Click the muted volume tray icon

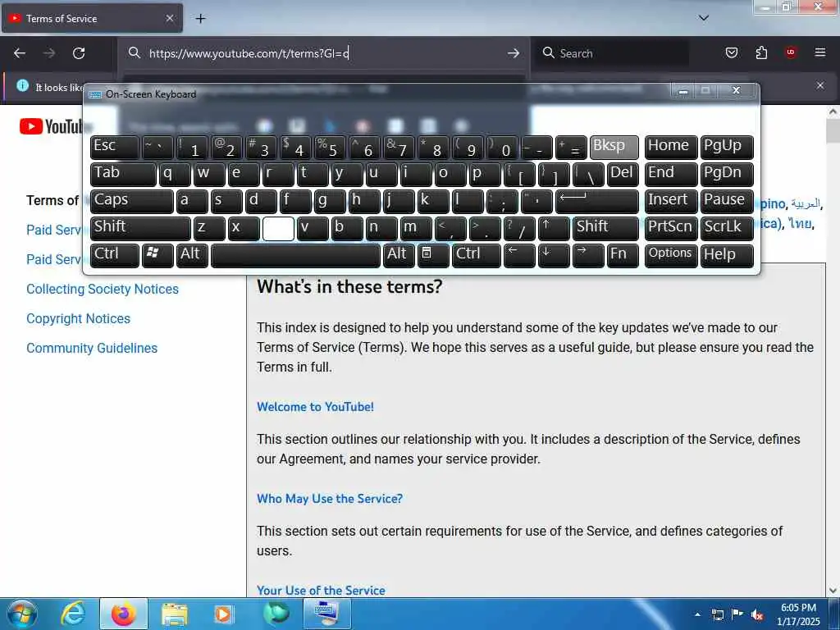757,615
